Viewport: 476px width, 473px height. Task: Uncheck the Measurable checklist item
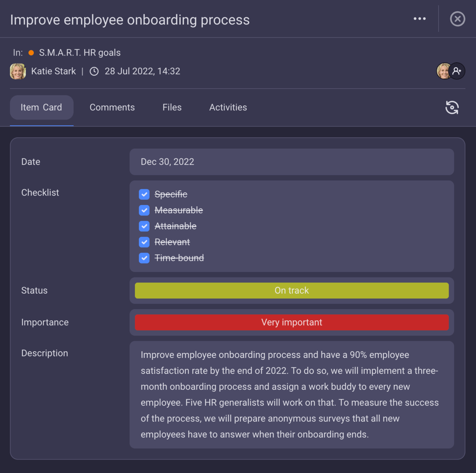[x=144, y=210]
